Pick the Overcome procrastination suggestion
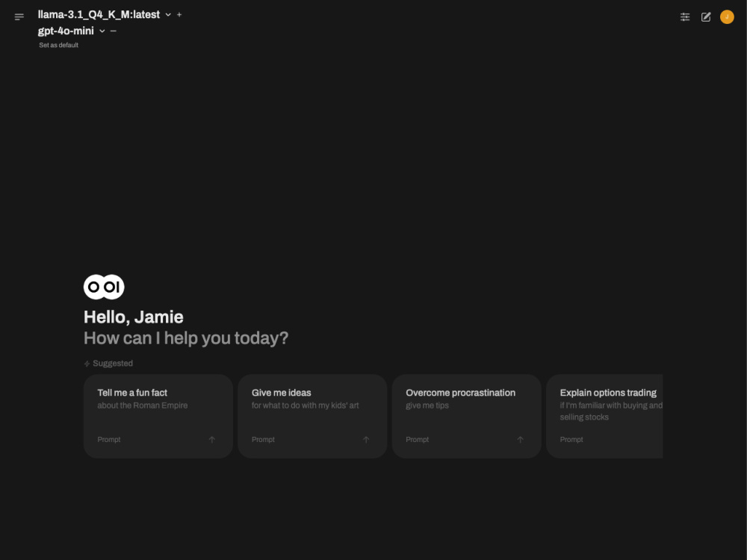Screen dimensions: 747x560 (x=466, y=416)
